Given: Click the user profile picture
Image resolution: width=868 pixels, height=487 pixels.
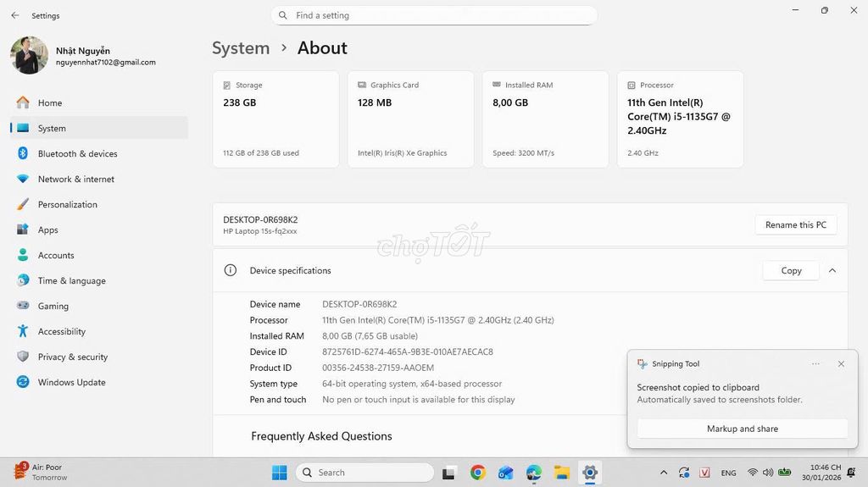Looking at the screenshot, I should pyautogui.click(x=29, y=55).
